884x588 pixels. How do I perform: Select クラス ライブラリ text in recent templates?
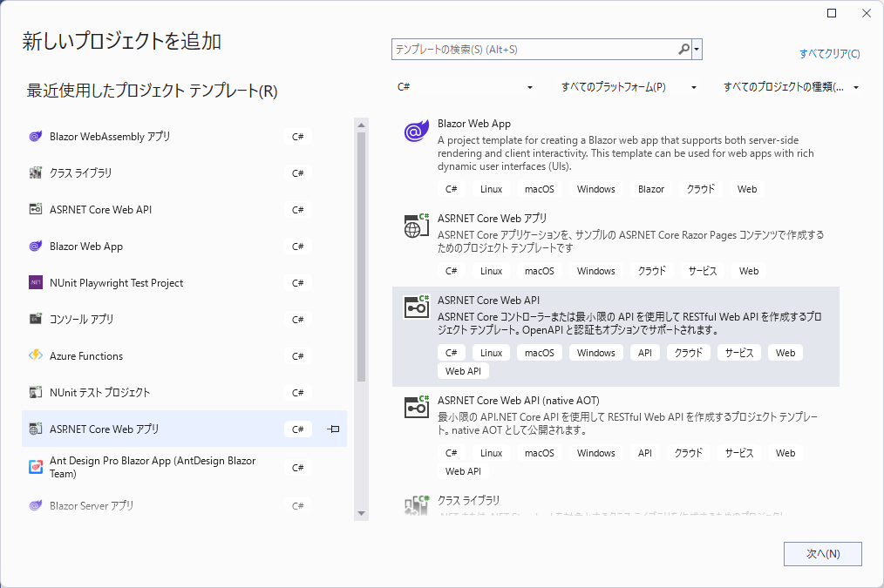point(80,172)
